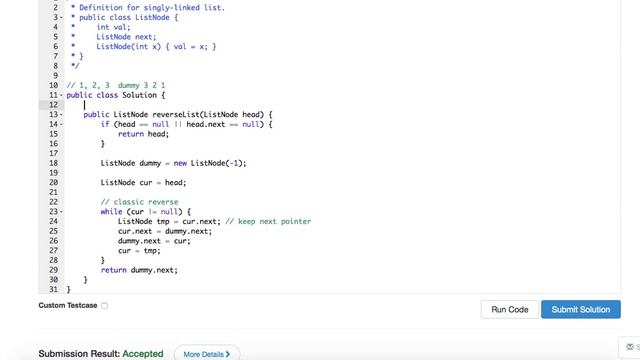Viewport: 640px width, 360px height.
Task: Collapse the while loop fold at line 23
Action: click(62, 212)
